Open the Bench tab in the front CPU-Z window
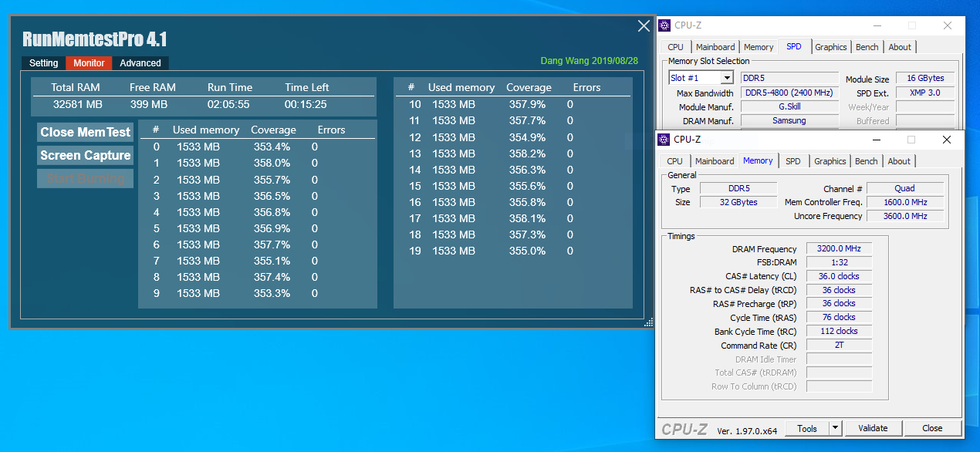Viewport: 980px width, 452px height. [867, 161]
